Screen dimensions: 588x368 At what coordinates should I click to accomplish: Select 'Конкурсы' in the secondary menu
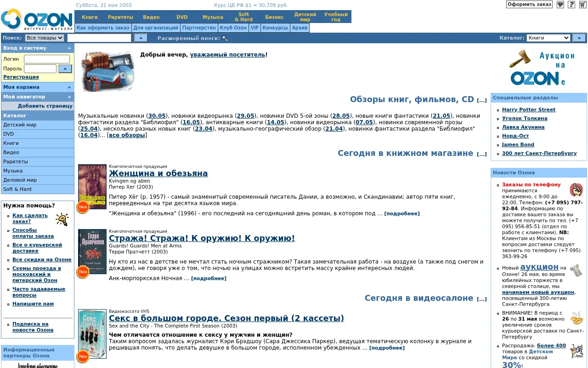(276, 28)
